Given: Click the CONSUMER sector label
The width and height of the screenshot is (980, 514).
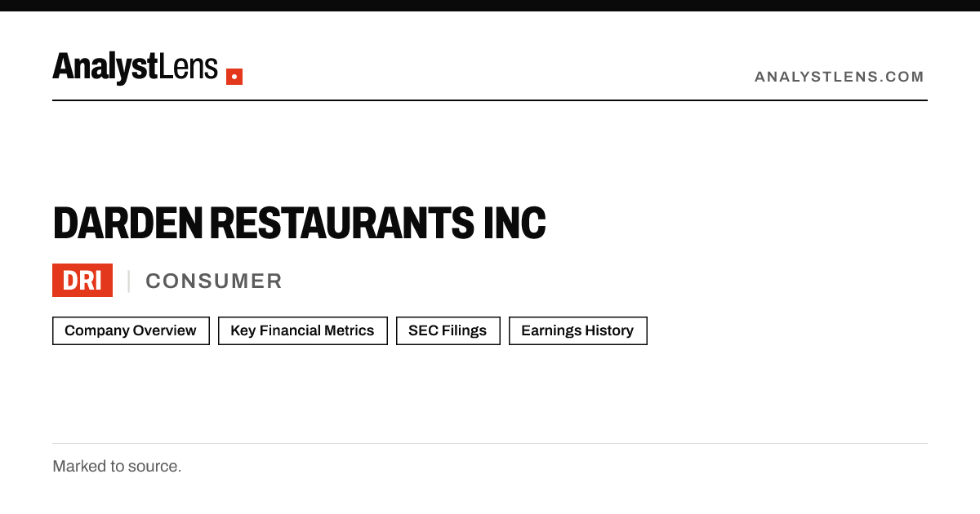Looking at the screenshot, I should point(214,281).
